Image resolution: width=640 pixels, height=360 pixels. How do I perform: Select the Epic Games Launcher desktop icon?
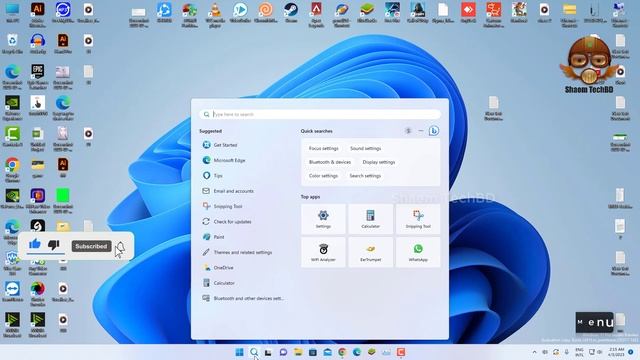click(38, 77)
